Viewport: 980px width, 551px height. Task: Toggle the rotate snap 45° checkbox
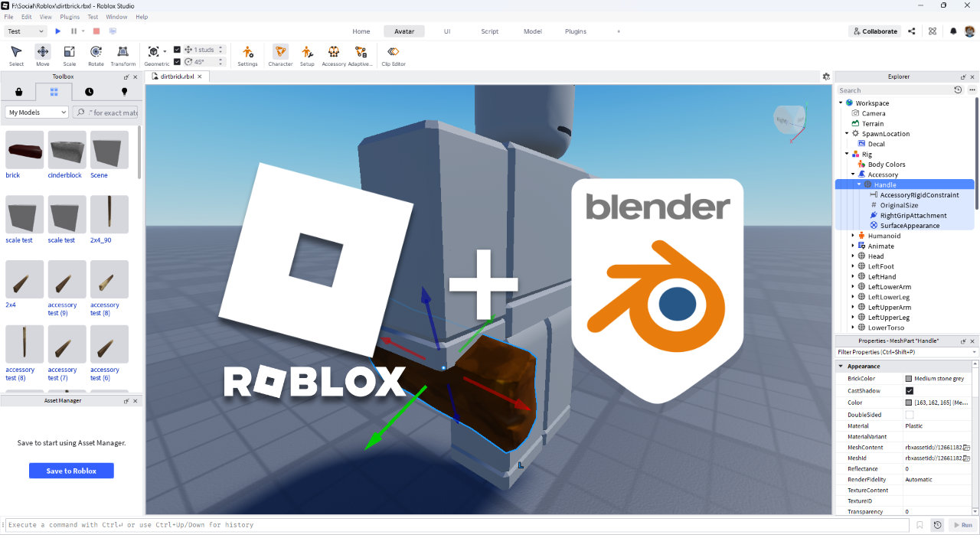[178, 62]
